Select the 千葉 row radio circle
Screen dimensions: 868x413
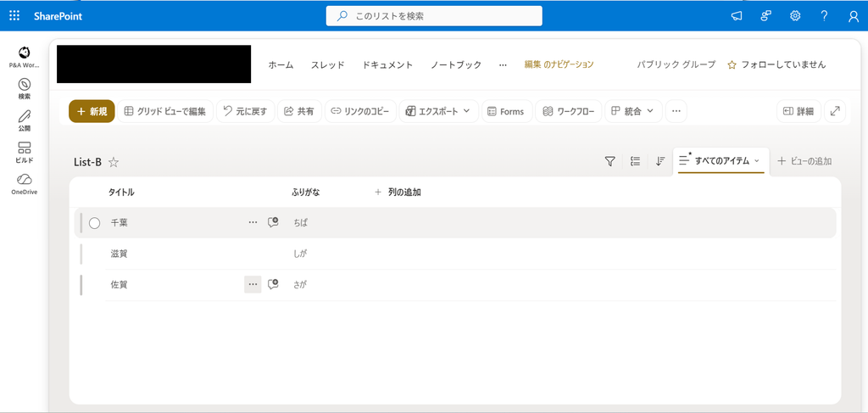pos(95,223)
